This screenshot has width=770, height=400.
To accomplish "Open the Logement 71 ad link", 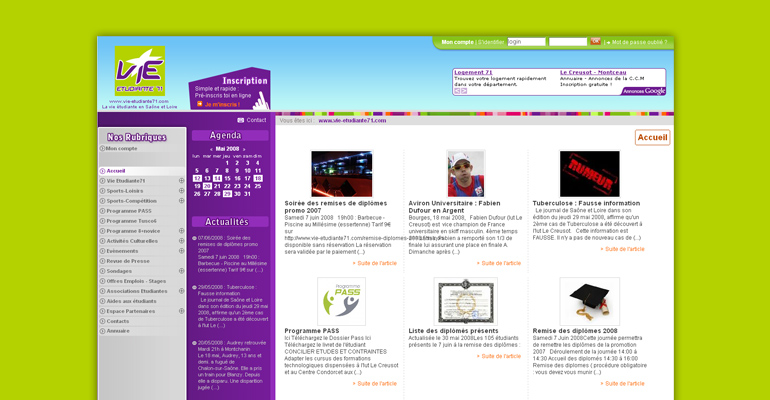I will click(x=473, y=72).
